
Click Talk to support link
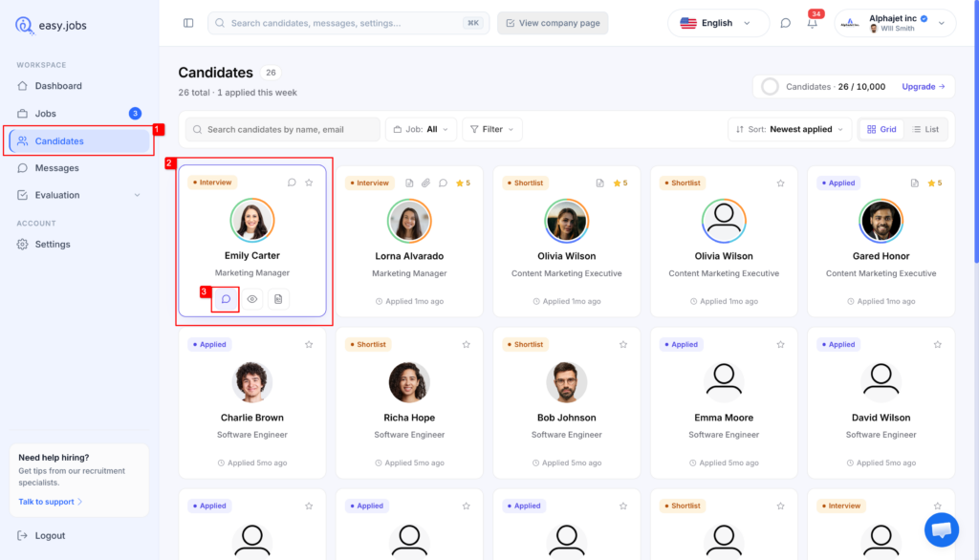click(50, 502)
